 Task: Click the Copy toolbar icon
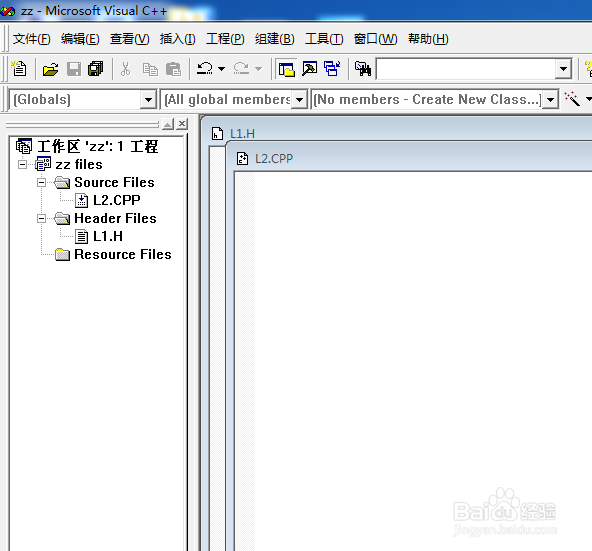(x=150, y=69)
